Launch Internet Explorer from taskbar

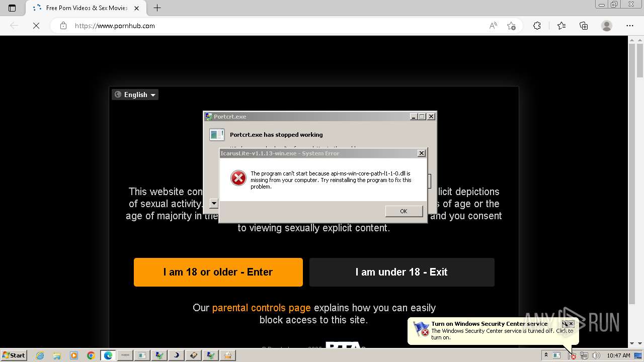tap(40, 355)
